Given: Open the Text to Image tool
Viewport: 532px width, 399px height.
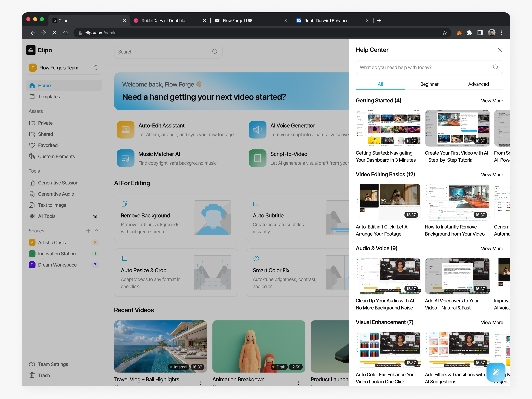Looking at the screenshot, I should 52,205.
